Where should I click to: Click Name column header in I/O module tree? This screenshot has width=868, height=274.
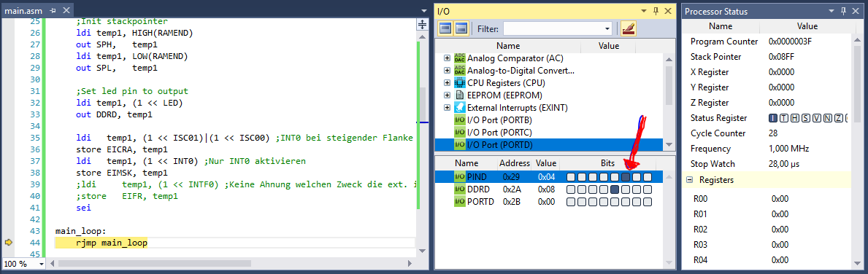pyautogui.click(x=508, y=46)
